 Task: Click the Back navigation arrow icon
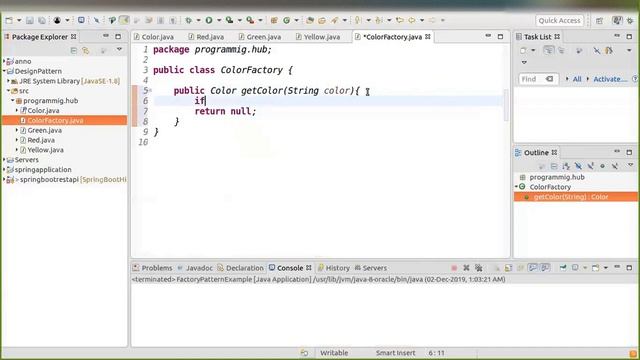tap(412, 20)
